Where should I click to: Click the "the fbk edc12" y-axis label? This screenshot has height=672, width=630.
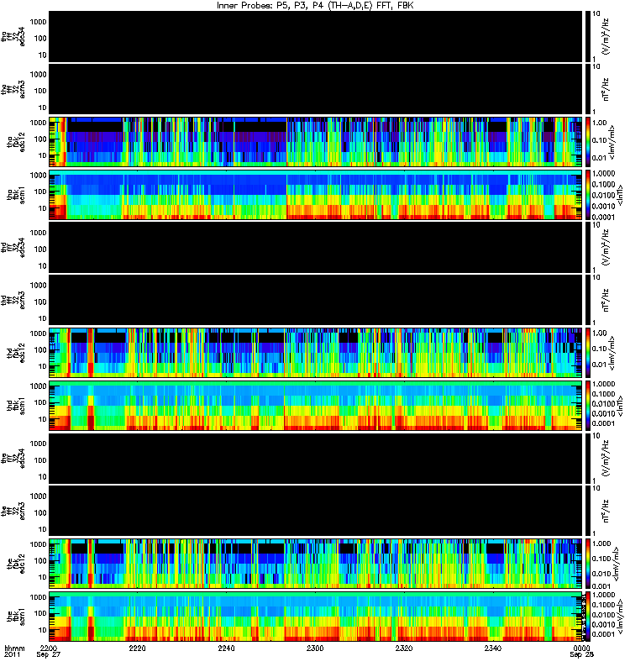pos(16,564)
